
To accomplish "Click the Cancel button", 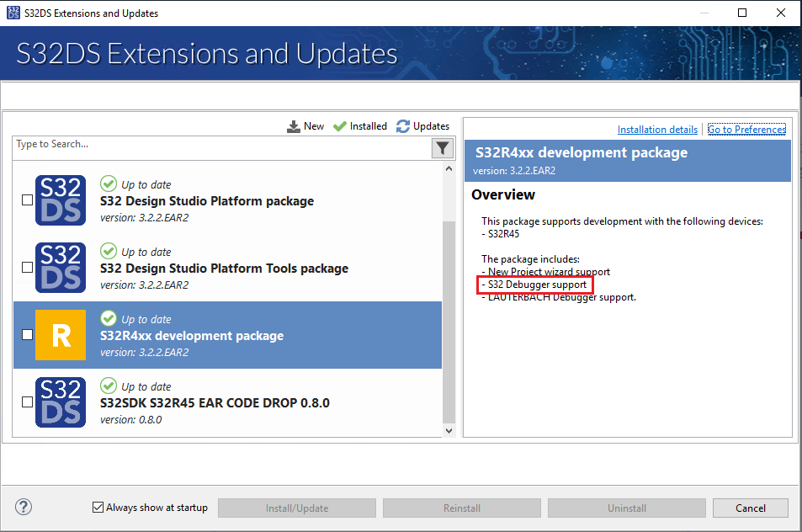I will pyautogui.click(x=750, y=508).
